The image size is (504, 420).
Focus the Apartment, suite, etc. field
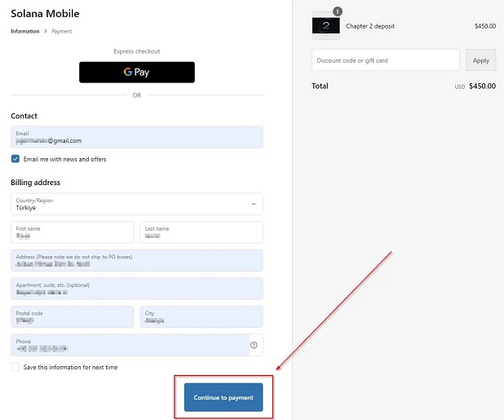[x=136, y=289]
